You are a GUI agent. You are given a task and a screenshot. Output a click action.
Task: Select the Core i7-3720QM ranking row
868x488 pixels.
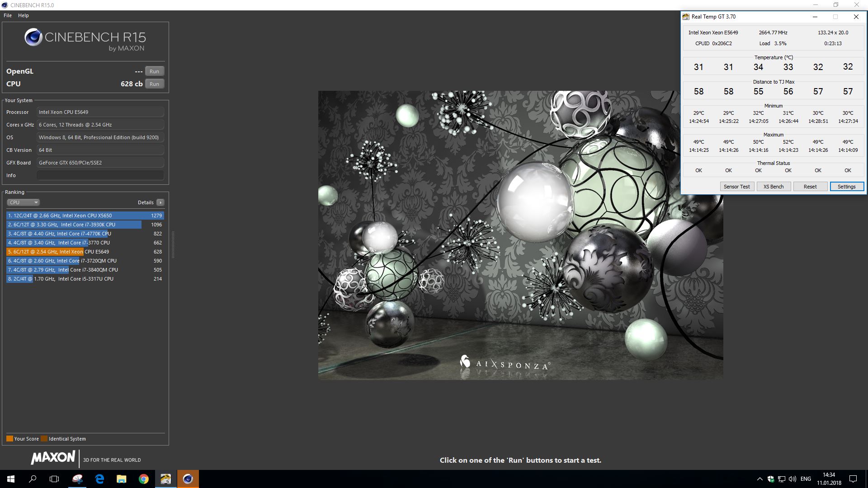point(85,261)
